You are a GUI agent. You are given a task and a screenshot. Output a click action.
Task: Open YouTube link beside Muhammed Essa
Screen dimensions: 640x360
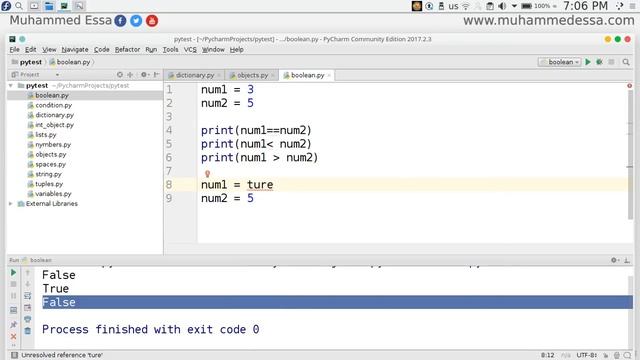(x=152, y=21)
